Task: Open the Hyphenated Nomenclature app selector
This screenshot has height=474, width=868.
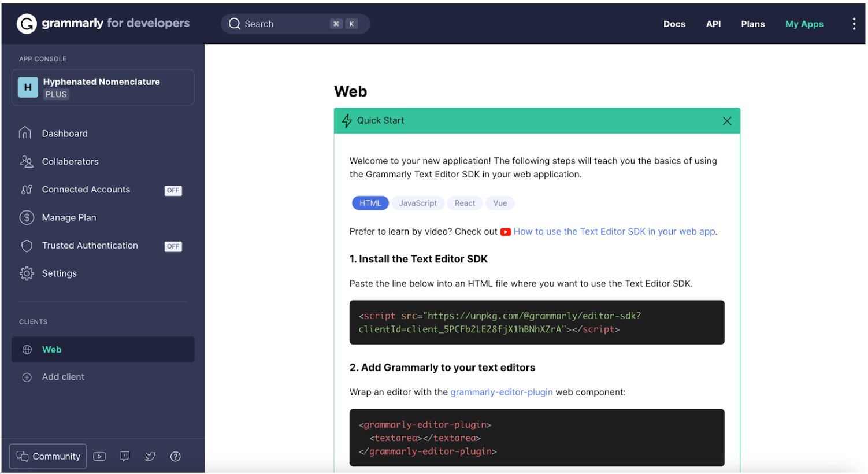Action: 103,87
